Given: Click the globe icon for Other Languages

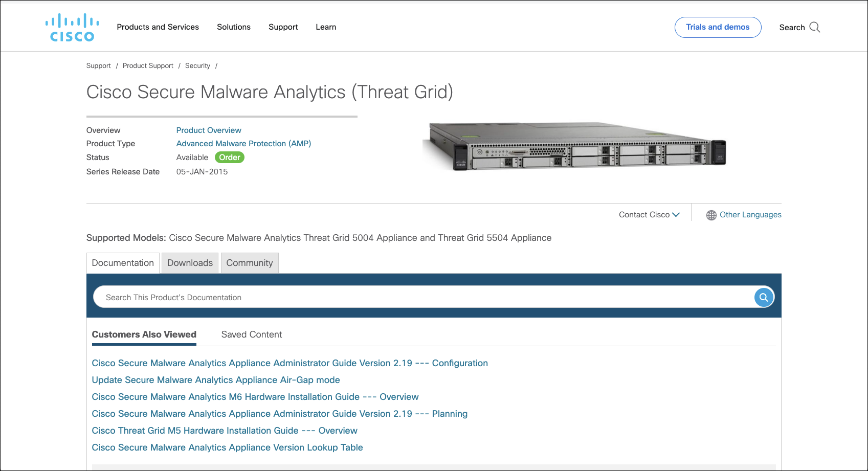Looking at the screenshot, I should pos(711,215).
